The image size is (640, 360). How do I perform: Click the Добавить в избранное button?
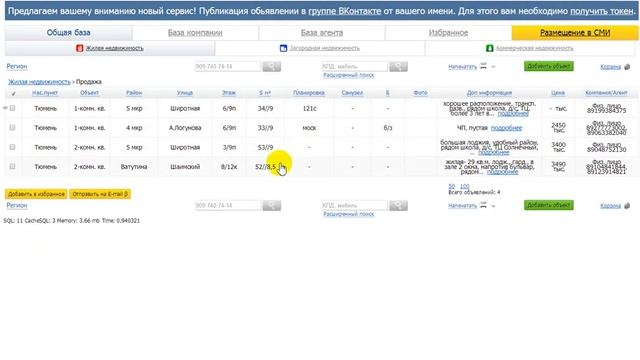click(36, 194)
